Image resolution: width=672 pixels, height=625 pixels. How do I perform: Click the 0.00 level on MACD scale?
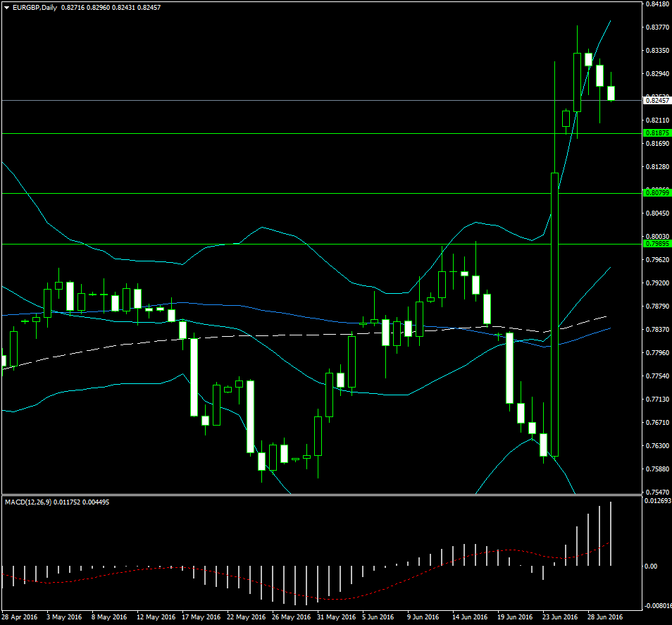pos(651,567)
